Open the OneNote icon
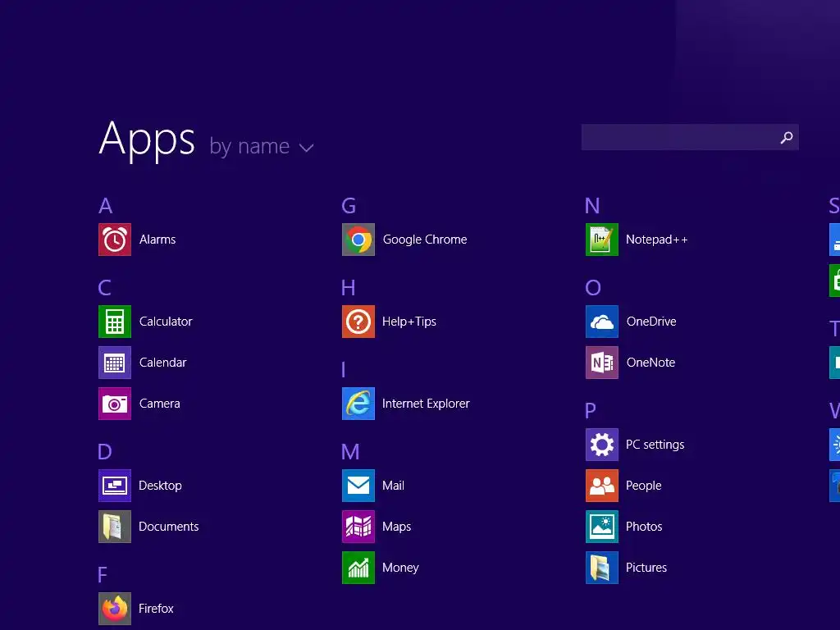Screen dimensions: 840x630 [x=602, y=363]
